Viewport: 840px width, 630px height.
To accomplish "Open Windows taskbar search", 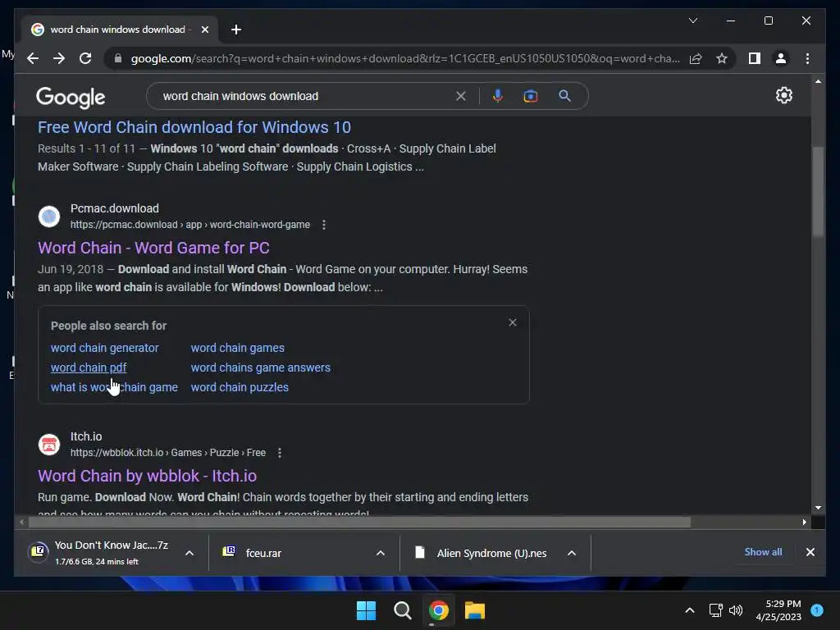I will [402, 610].
